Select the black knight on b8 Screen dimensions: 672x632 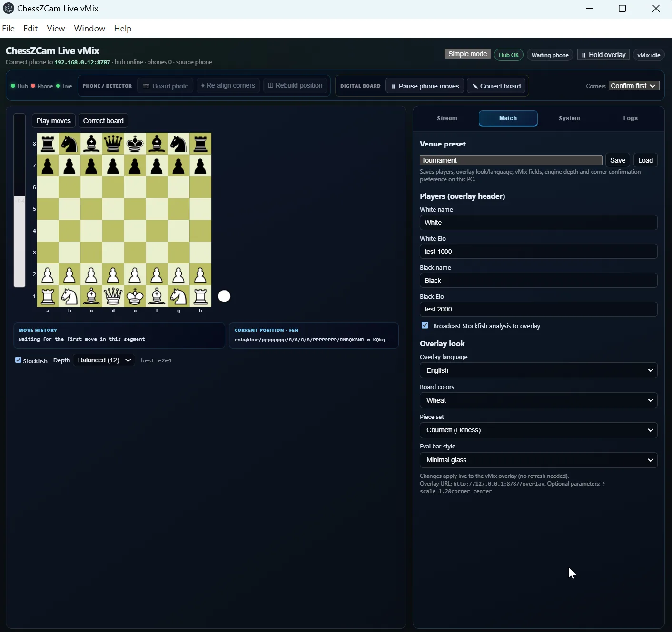click(x=69, y=144)
